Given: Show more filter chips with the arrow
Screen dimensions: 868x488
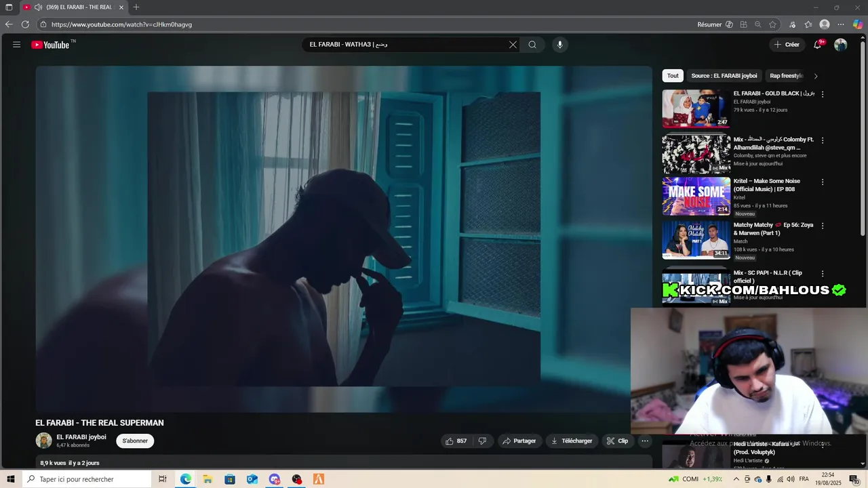Looking at the screenshot, I should [816, 76].
